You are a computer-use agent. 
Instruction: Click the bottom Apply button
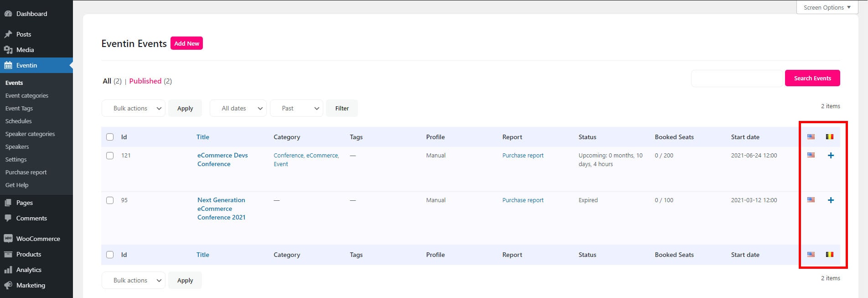(185, 280)
